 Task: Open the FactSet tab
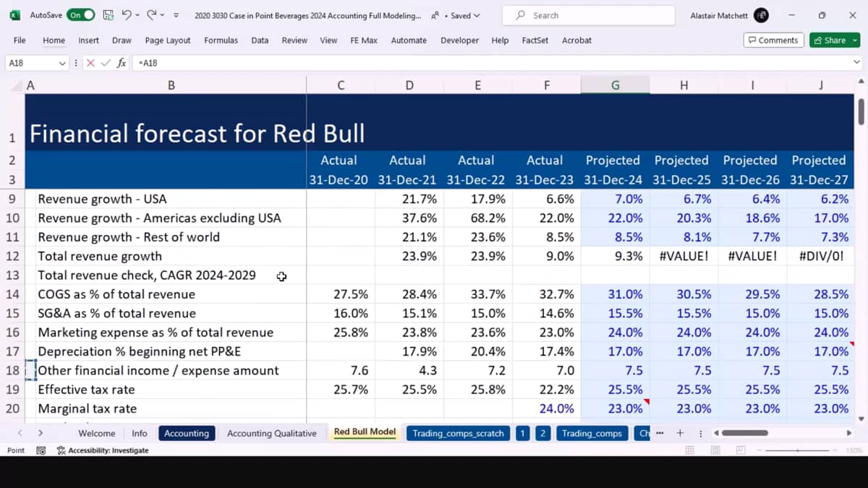point(535,40)
